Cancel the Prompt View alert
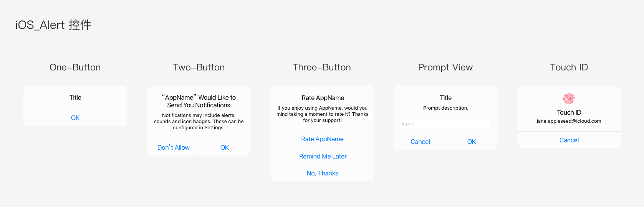This screenshot has height=207, width=644. [420, 142]
